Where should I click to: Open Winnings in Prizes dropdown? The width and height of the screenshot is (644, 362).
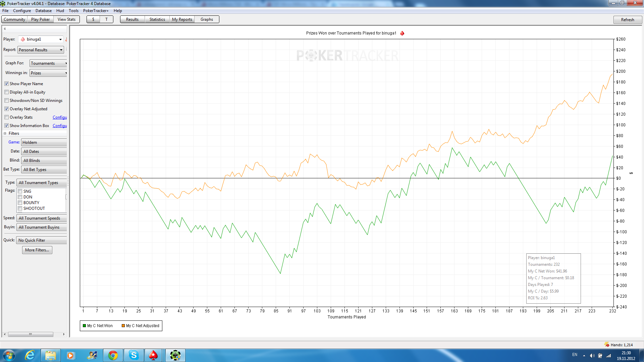(x=48, y=73)
